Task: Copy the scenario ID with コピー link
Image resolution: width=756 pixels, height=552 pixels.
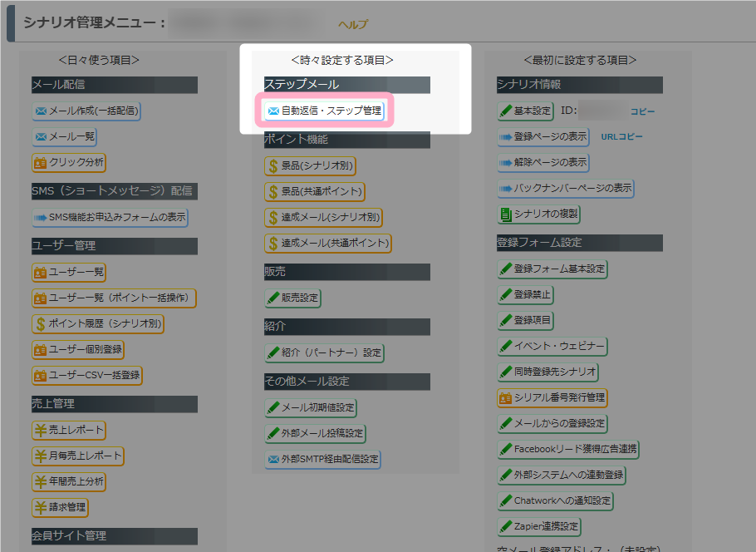Action: (641, 111)
